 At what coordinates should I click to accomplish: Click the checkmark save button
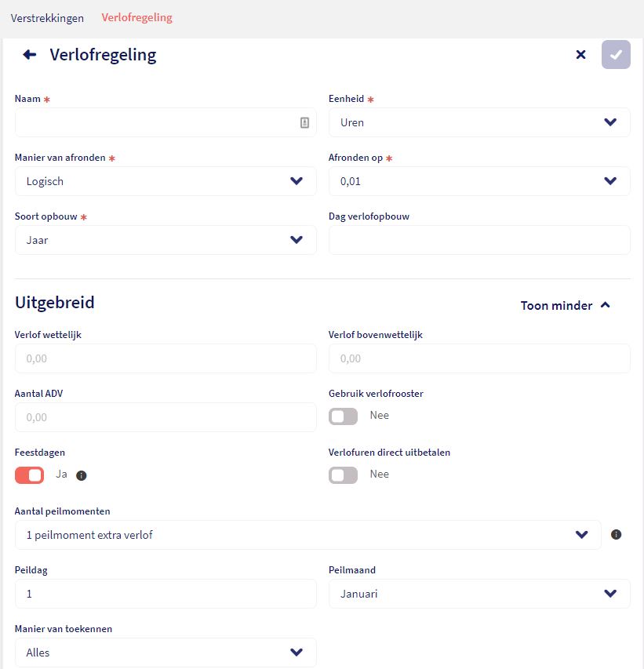click(616, 55)
